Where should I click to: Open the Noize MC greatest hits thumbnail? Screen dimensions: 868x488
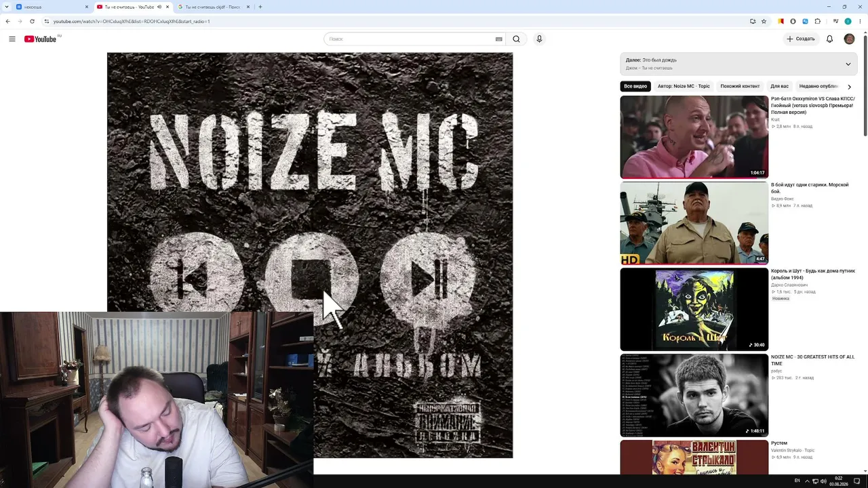coord(694,395)
